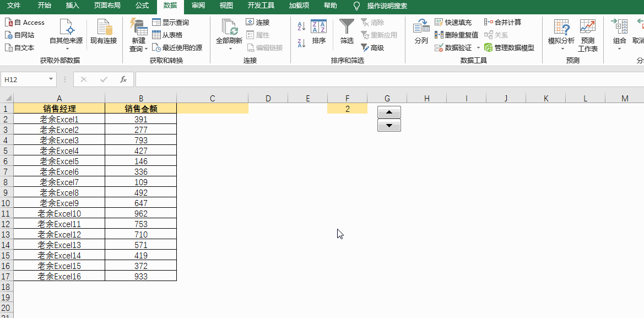Click Forecast Sheet (预测工作表)

(588, 35)
